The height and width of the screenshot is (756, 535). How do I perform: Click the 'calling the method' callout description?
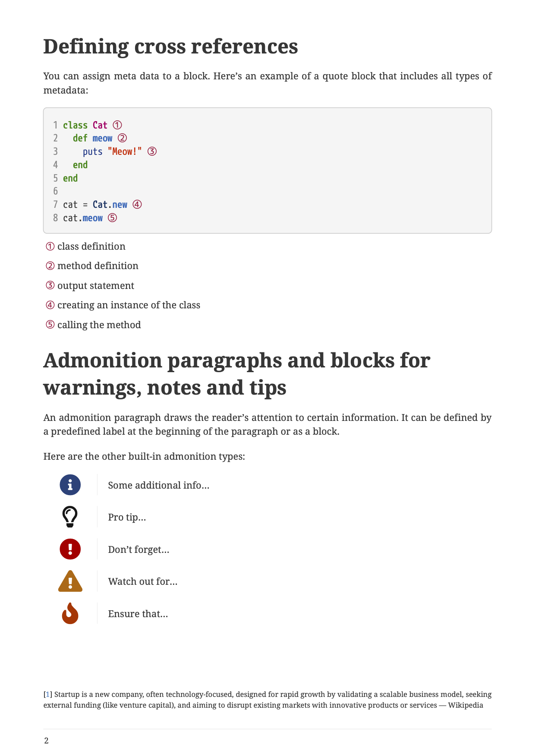[99, 325]
